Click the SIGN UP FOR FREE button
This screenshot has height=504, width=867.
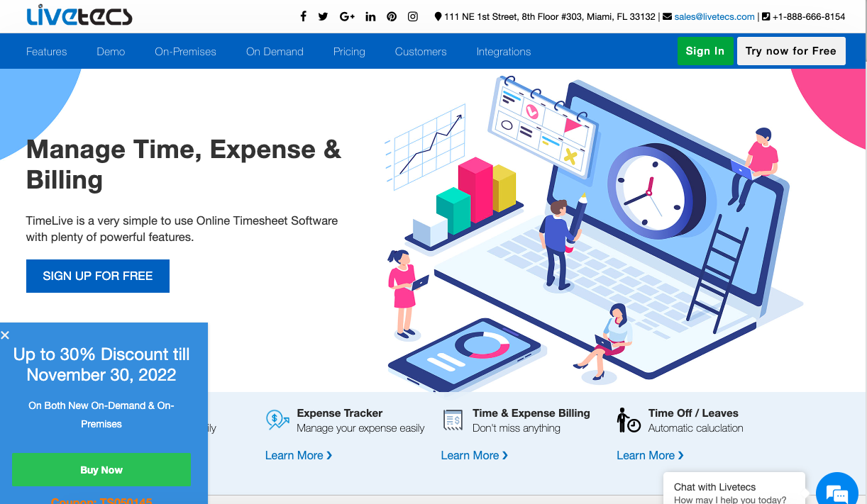point(98,276)
